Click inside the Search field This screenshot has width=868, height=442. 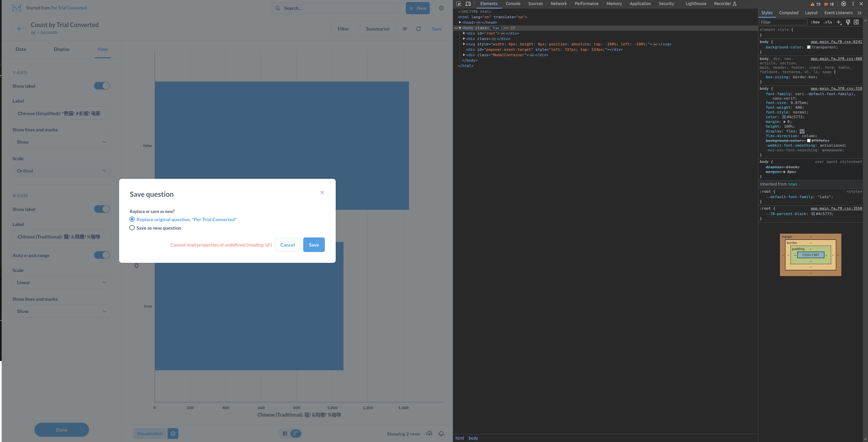click(335, 8)
